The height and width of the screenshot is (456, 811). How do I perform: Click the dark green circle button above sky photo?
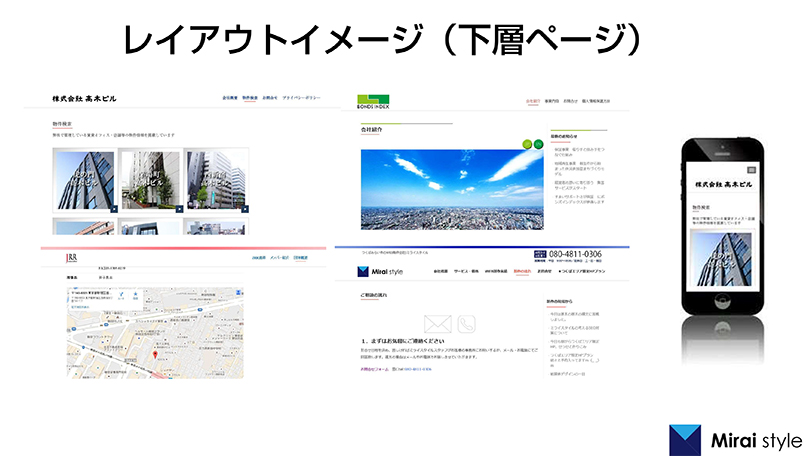(538, 144)
